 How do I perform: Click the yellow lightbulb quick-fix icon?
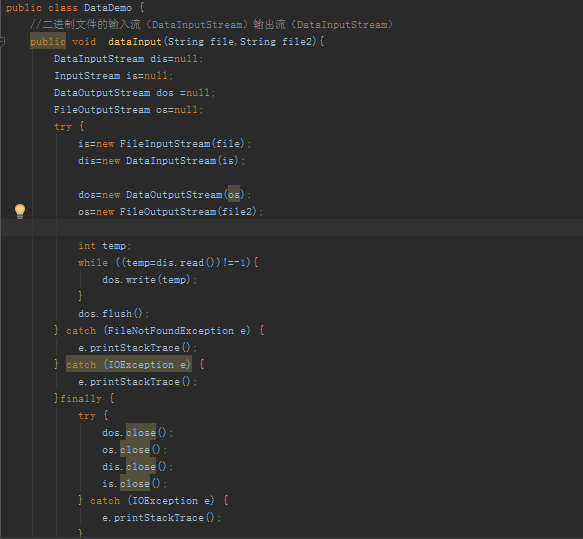click(x=20, y=211)
